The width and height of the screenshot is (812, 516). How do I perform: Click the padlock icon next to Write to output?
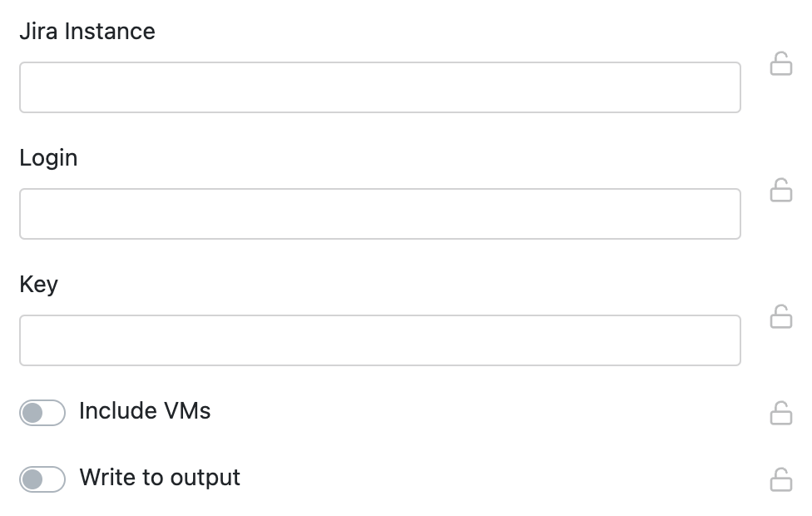pyautogui.click(x=780, y=479)
